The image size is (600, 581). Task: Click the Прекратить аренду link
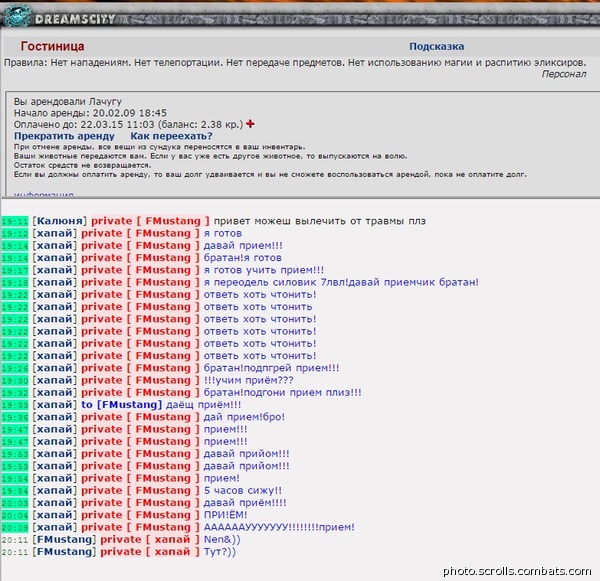(x=64, y=136)
